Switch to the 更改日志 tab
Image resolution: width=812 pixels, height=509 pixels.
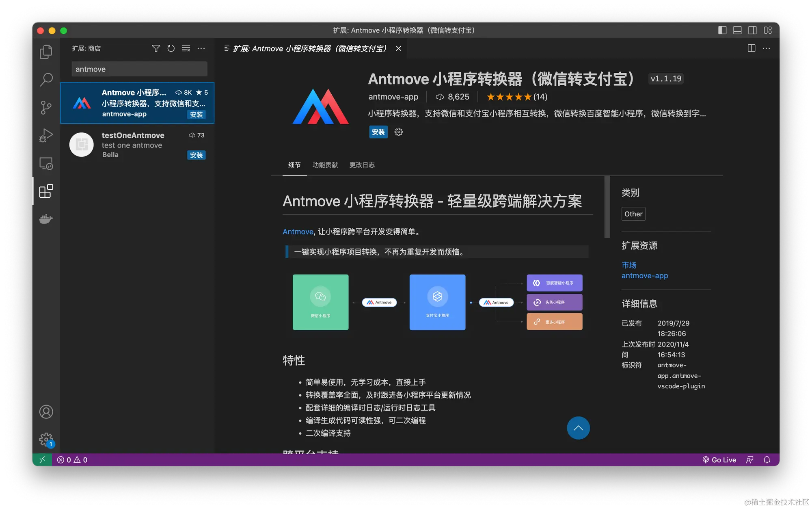click(362, 165)
